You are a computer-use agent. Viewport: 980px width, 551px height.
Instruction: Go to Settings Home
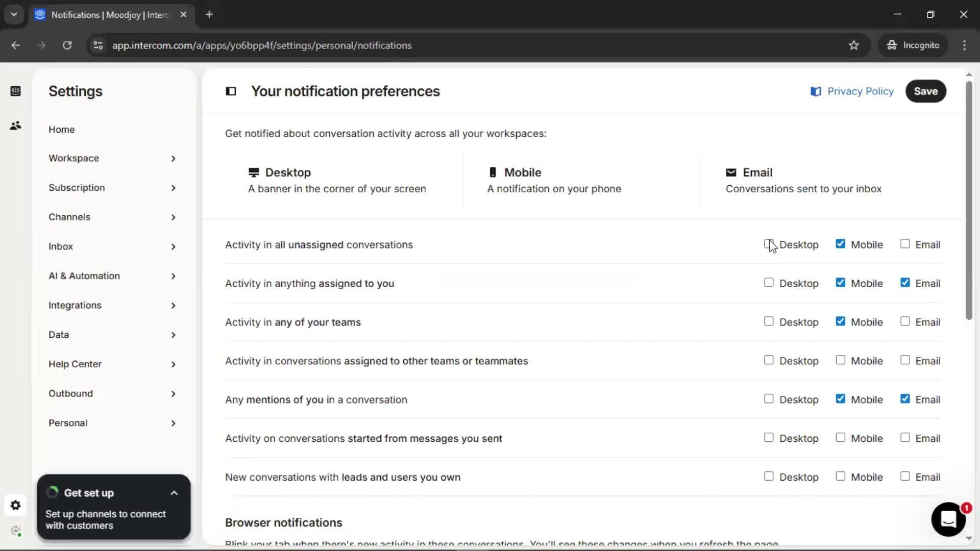click(62, 130)
